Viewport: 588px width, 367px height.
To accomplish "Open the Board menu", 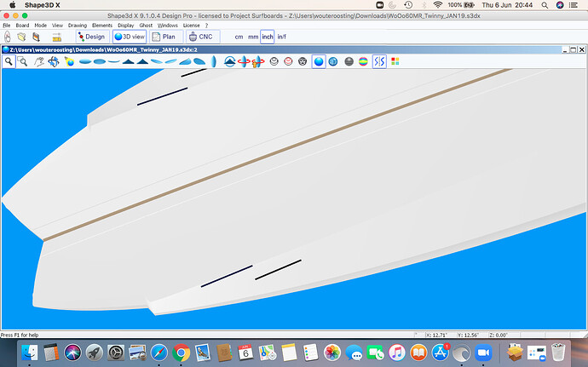I will point(22,26).
